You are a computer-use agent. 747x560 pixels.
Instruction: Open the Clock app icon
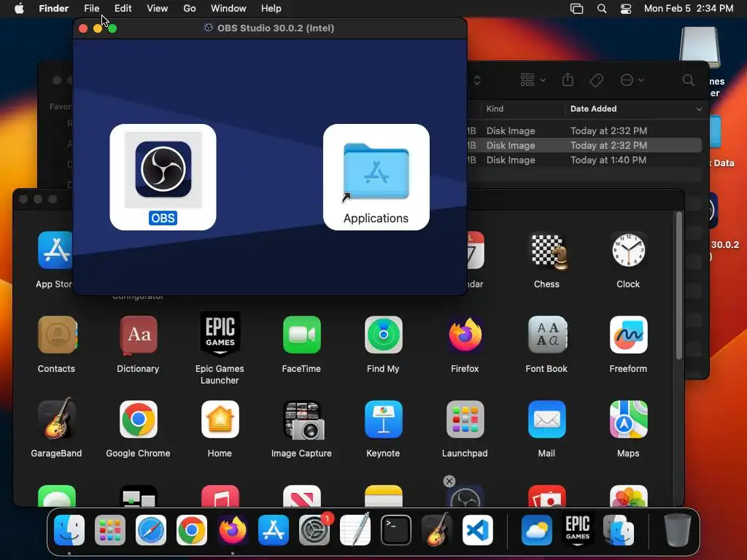click(628, 251)
